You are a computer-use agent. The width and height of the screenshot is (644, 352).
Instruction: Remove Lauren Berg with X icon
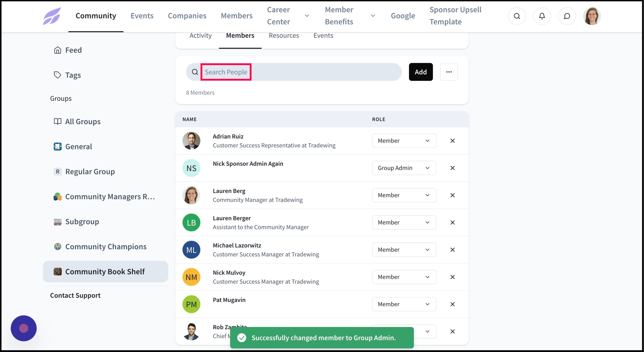pyautogui.click(x=452, y=195)
